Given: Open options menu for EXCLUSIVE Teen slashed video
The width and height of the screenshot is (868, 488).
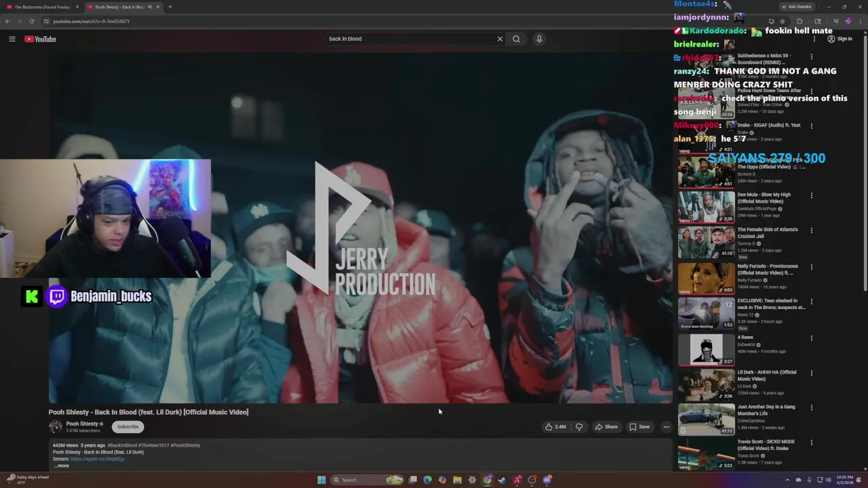Looking at the screenshot, I should 811,302.
